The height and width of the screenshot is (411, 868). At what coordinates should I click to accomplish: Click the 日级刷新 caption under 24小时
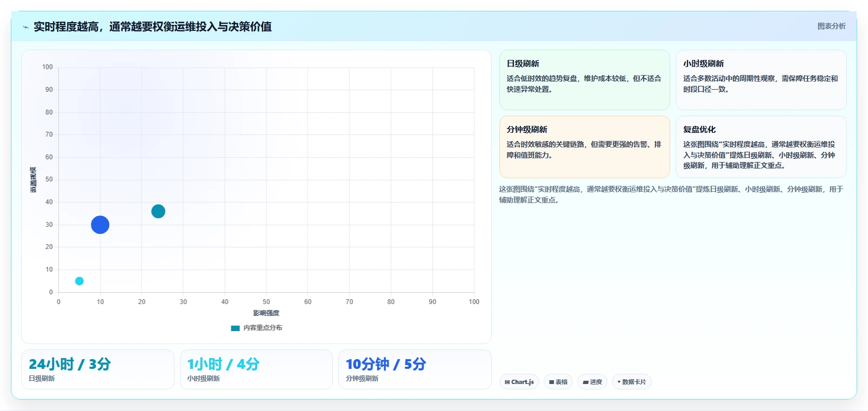point(42,379)
